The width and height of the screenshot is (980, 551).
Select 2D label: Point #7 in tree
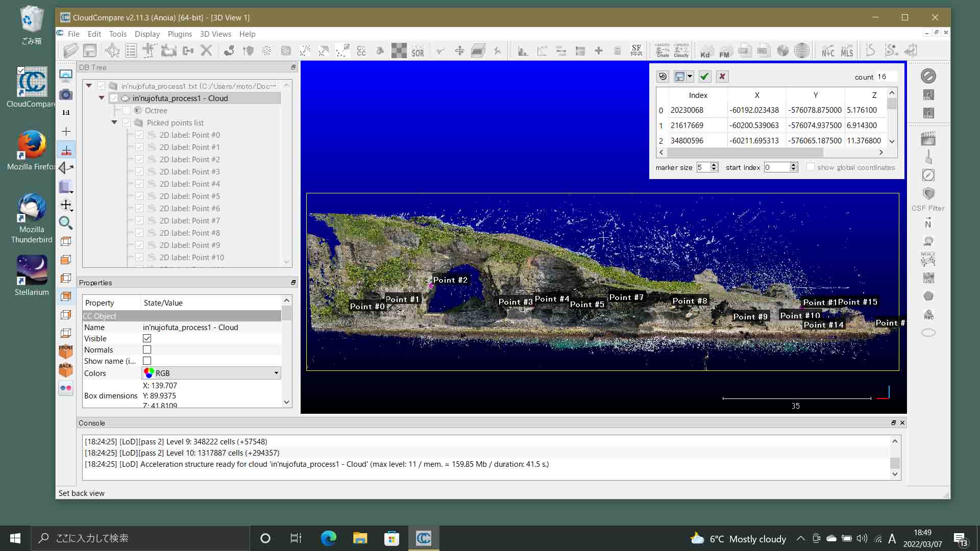point(189,220)
